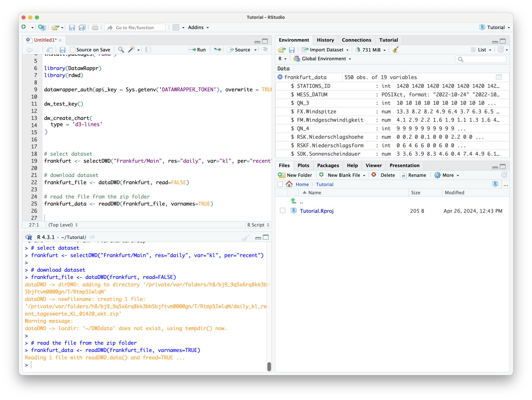Switch to the Packages tab
532x400 pixels.
click(x=328, y=166)
